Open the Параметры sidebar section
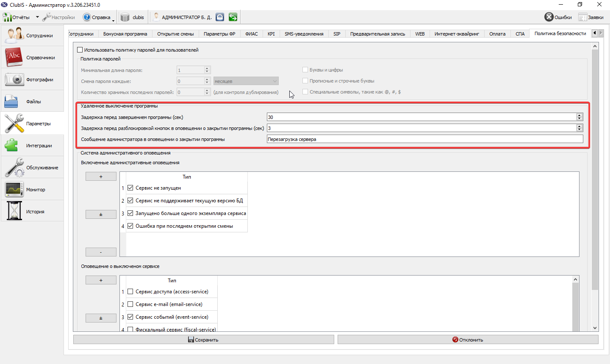The height and width of the screenshot is (364, 610). 32,123
